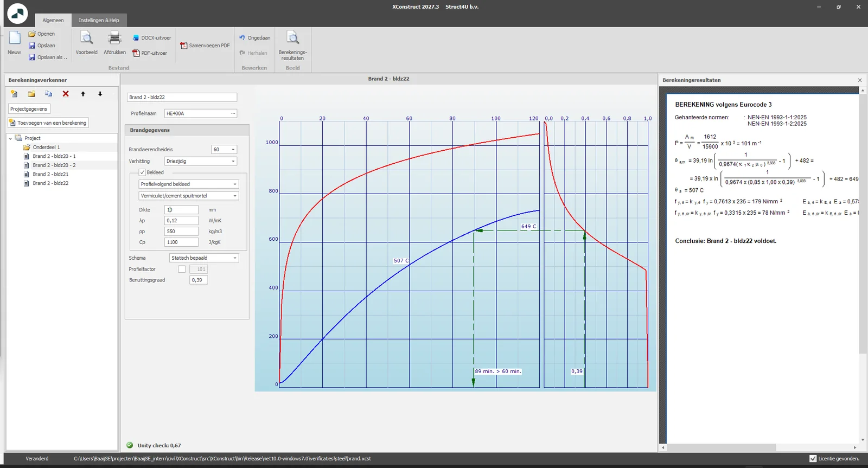Click the 507 C label on graph
The image size is (868, 468).
click(401, 261)
